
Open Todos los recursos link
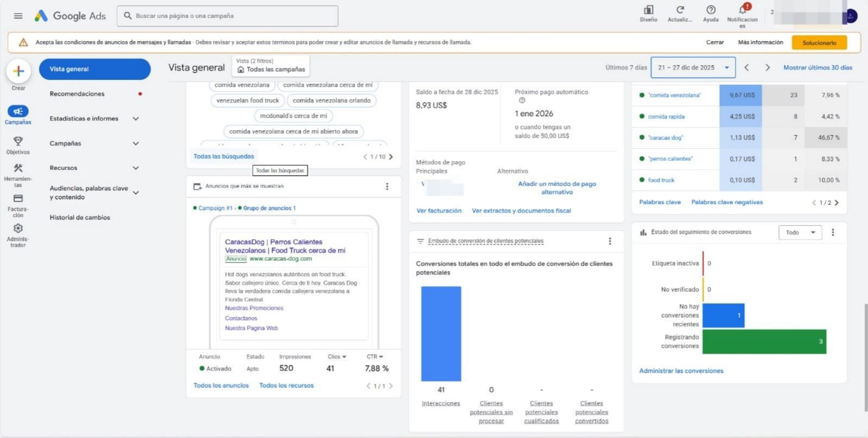(x=286, y=385)
